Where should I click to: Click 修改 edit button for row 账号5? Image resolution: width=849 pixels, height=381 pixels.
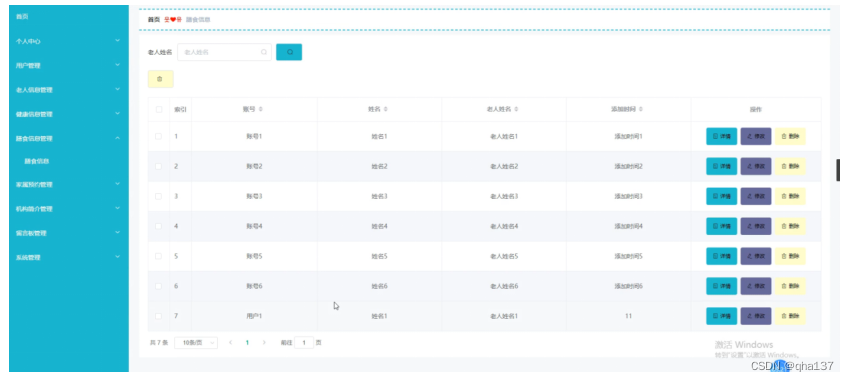pyautogui.click(x=756, y=256)
